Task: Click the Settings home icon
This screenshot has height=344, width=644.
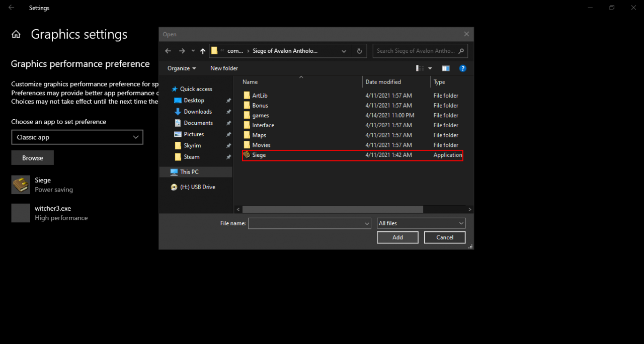Action: (x=16, y=34)
